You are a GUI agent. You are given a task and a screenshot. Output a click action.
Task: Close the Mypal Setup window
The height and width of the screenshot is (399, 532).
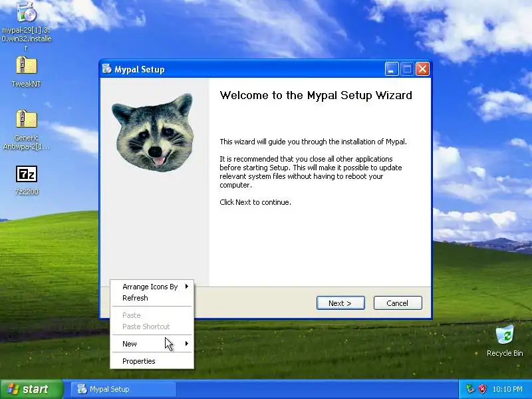423,69
